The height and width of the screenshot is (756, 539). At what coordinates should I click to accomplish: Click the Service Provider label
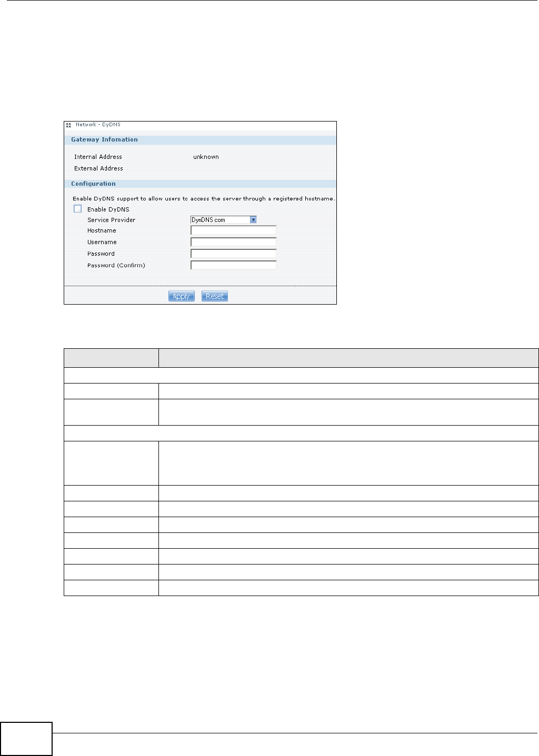pyautogui.click(x=111, y=220)
